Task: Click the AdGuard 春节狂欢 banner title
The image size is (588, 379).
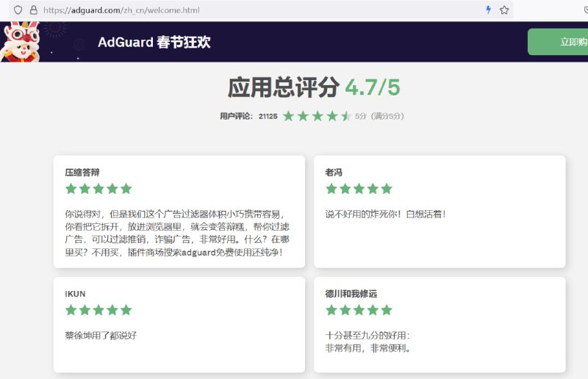Action: pyautogui.click(x=154, y=42)
